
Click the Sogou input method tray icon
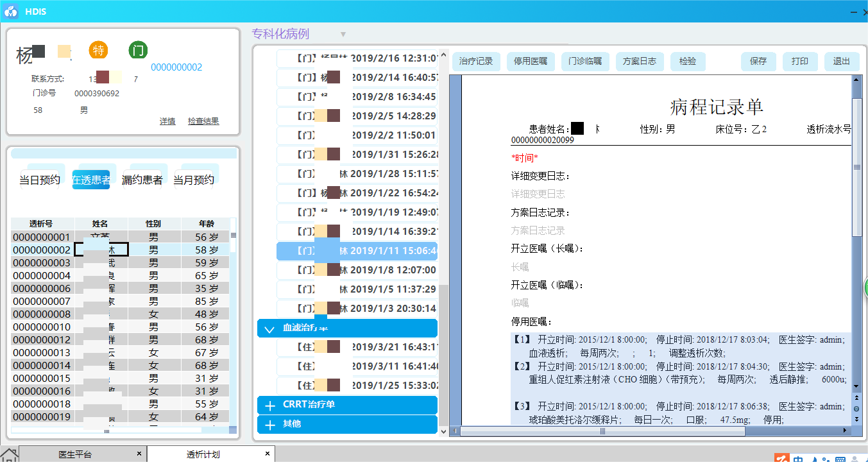coord(781,458)
